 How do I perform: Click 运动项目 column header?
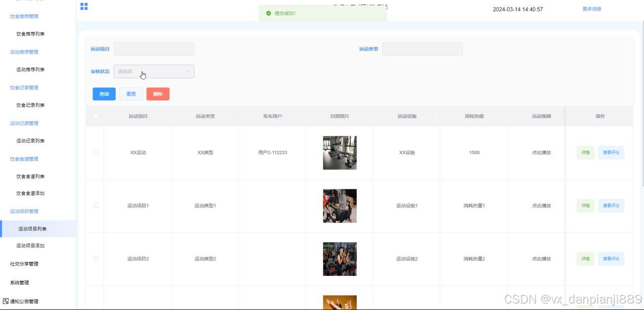(x=138, y=116)
